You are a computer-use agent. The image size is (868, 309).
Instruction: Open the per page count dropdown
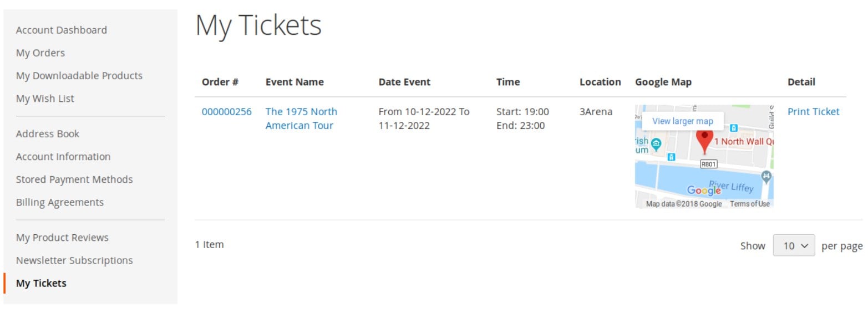click(x=794, y=245)
